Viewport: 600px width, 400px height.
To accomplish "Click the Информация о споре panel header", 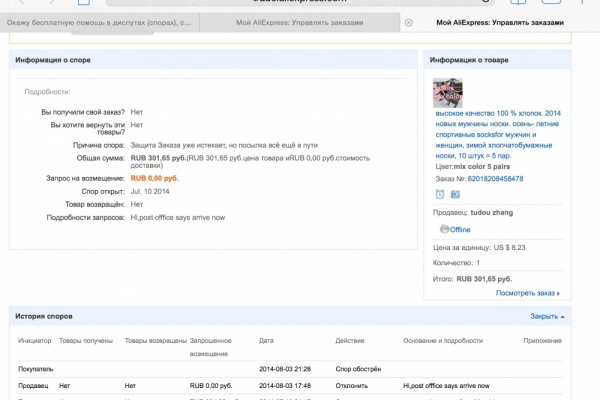I will tap(53, 60).
